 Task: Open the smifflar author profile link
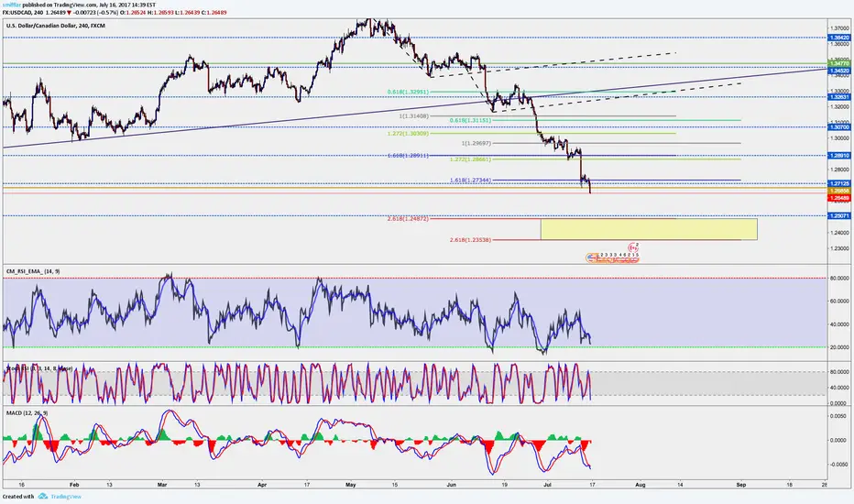tap(11, 5)
